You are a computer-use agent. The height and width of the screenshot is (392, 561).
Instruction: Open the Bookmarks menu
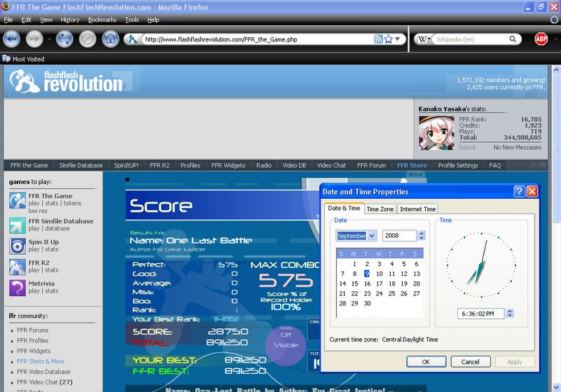click(102, 20)
